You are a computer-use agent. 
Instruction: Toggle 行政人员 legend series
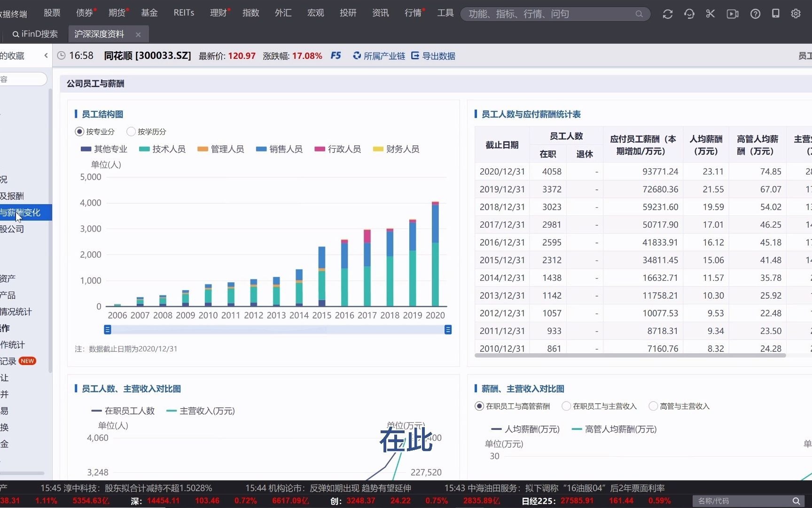tap(338, 149)
